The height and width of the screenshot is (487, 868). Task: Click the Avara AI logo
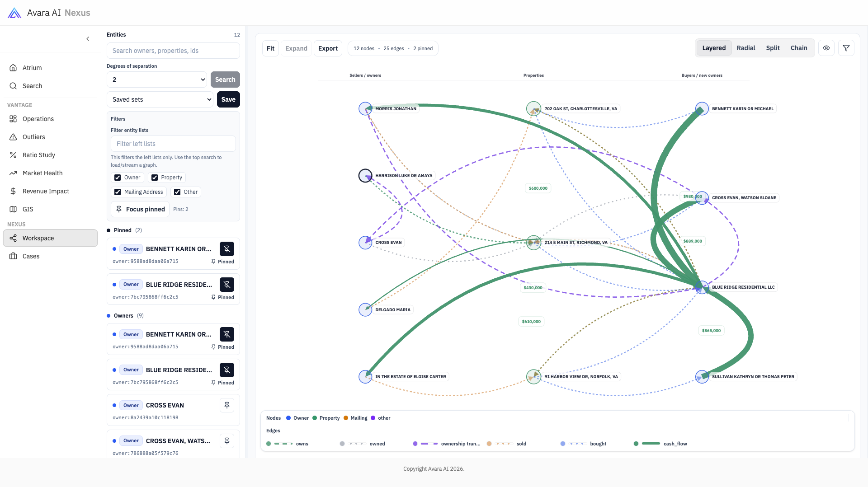(x=14, y=13)
